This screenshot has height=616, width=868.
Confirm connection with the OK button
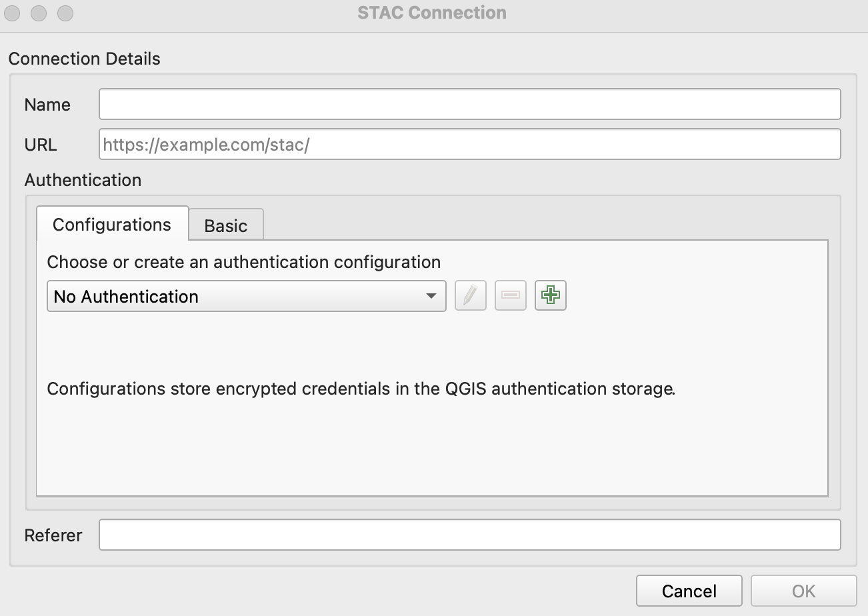803,591
